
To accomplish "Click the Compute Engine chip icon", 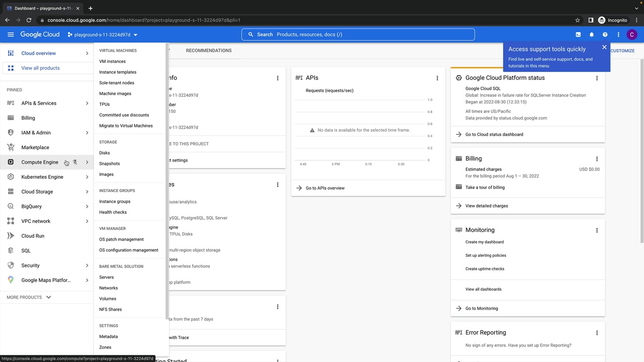I will (11, 162).
